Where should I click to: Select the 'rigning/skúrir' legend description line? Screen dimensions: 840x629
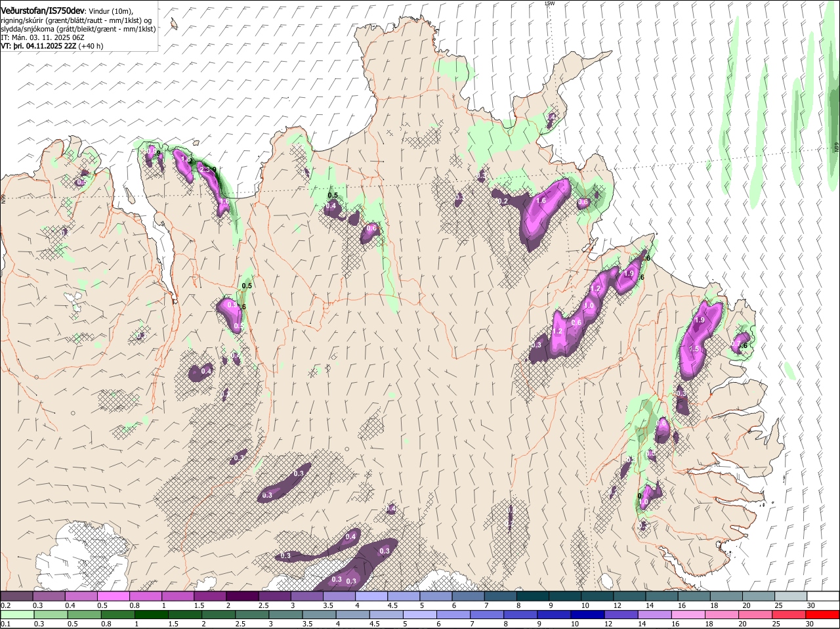pos(77,20)
